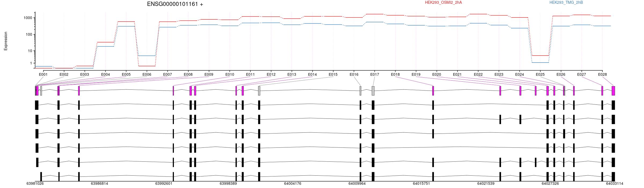Image resolution: width=644 pixels, height=188 pixels.
Task: Click the E028 exon label
Action: pos(602,74)
